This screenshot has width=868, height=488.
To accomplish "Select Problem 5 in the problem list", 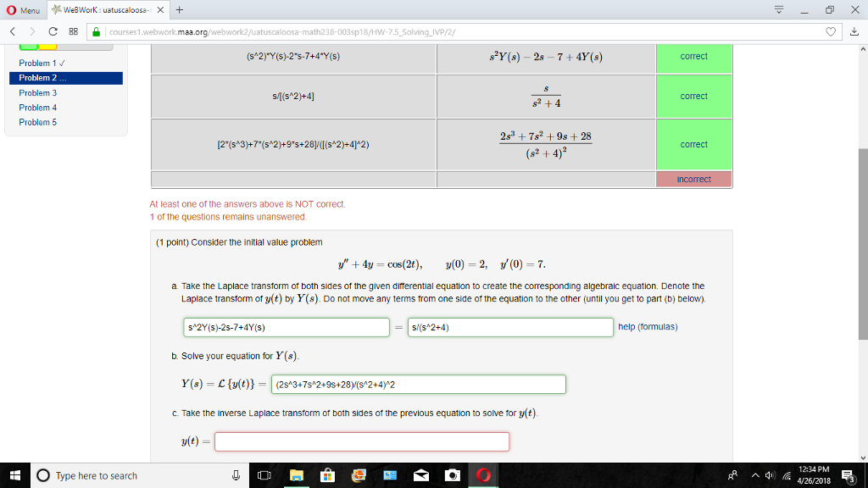I will click(36, 122).
